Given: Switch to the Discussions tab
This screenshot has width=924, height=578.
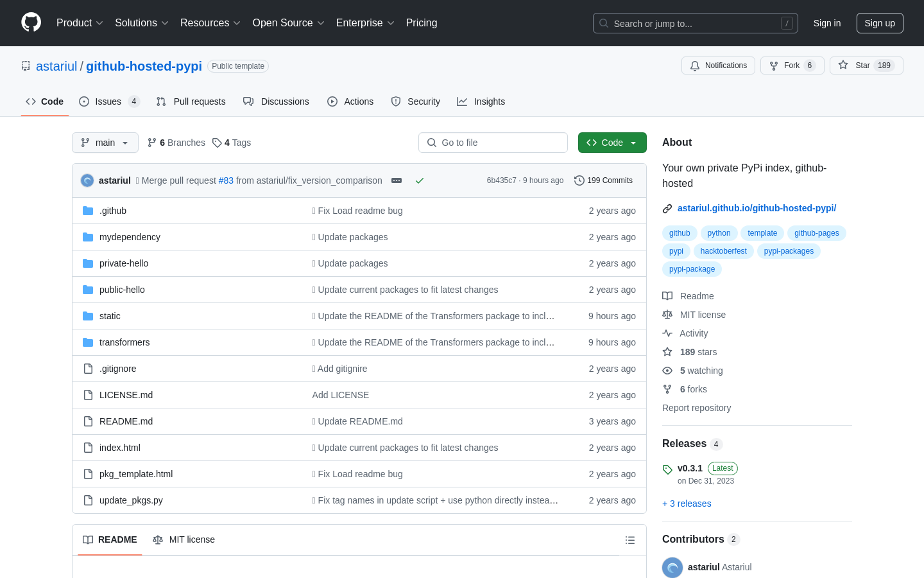Looking at the screenshot, I should pos(276,101).
